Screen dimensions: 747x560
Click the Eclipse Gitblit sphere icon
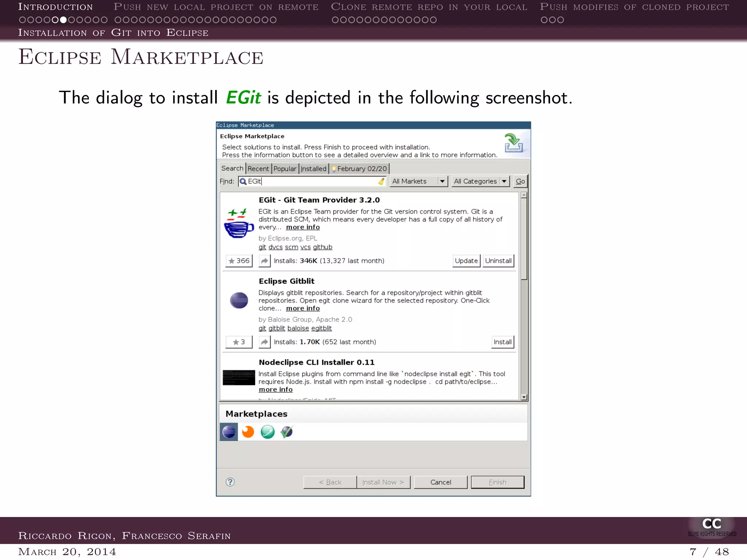[239, 300]
